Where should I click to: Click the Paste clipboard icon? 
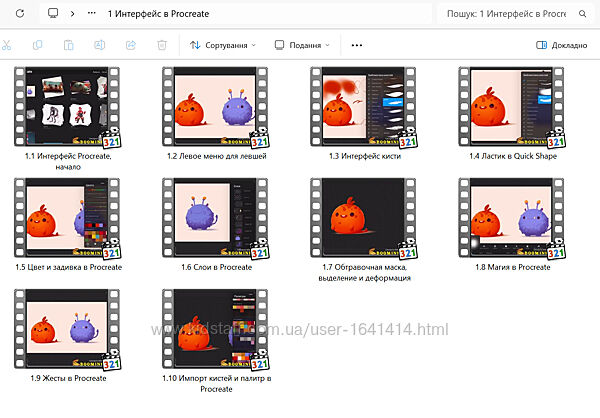tap(68, 45)
